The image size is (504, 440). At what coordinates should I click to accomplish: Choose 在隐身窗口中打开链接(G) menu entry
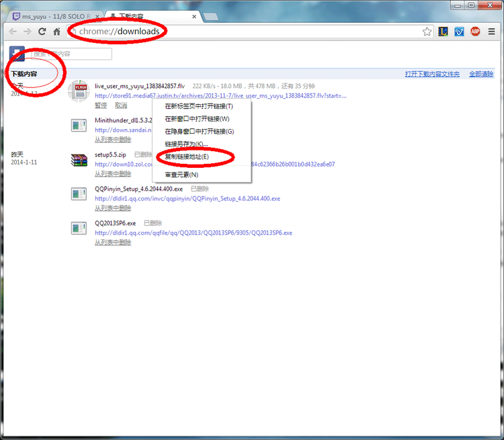[x=202, y=132]
